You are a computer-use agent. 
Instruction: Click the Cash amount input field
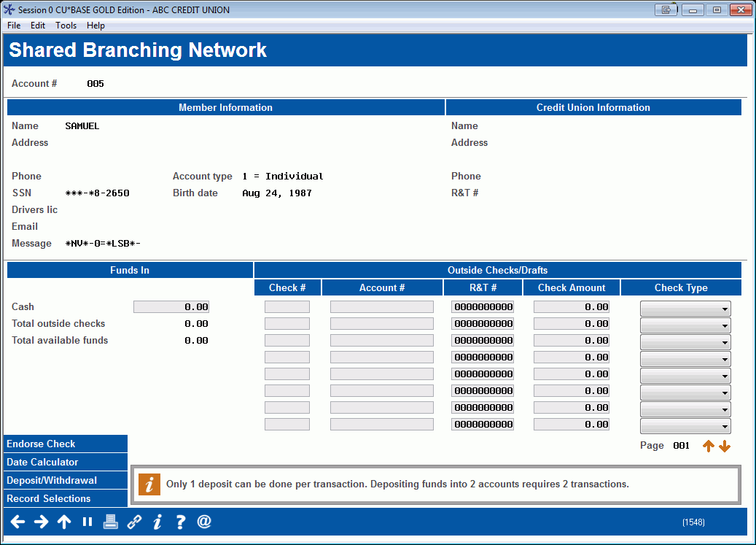point(171,306)
